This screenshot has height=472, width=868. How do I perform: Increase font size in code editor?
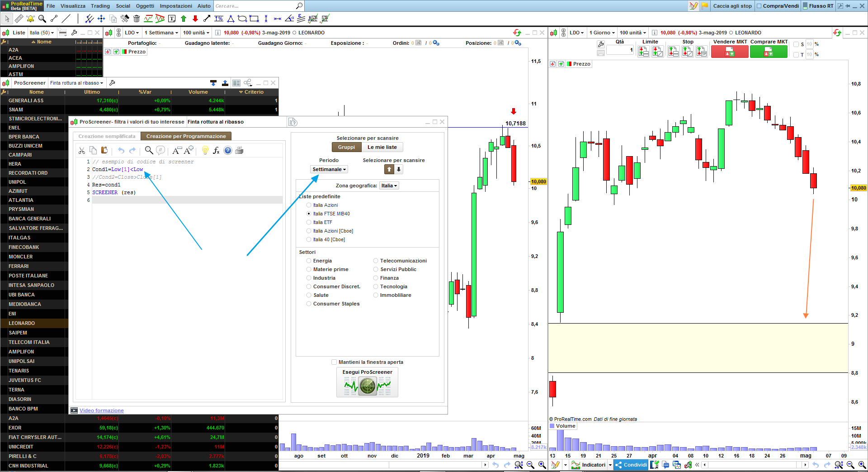[x=189, y=150]
